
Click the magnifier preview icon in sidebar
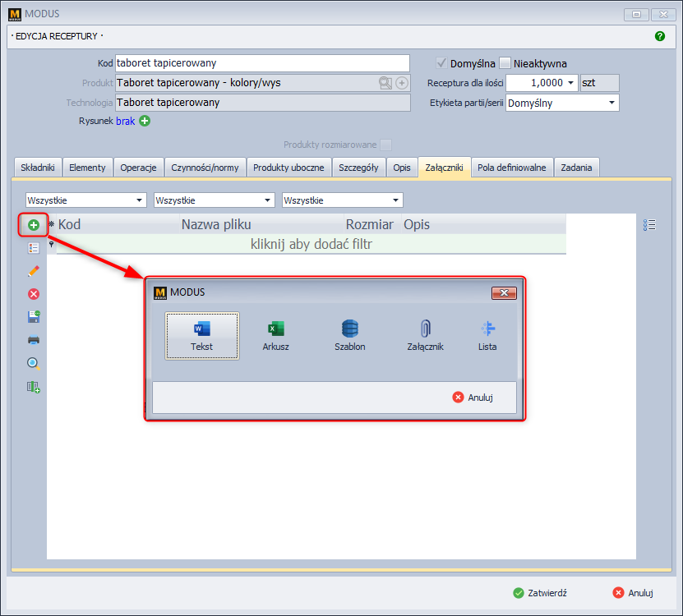(x=34, y=363)
